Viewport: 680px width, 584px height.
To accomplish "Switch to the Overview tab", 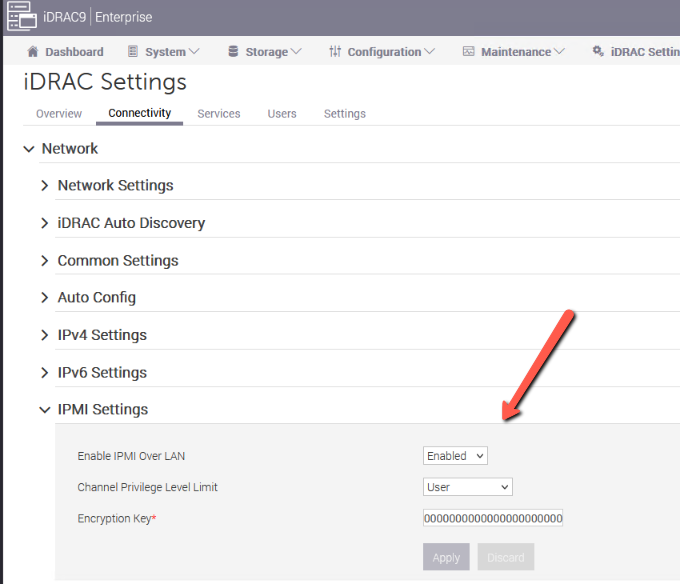I will coord(59,114).
